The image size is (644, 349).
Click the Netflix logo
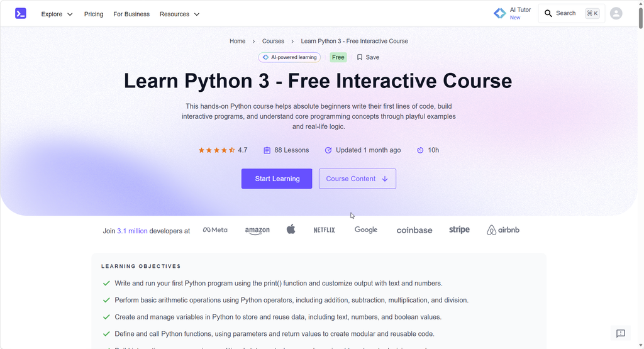tap(324, 230)
